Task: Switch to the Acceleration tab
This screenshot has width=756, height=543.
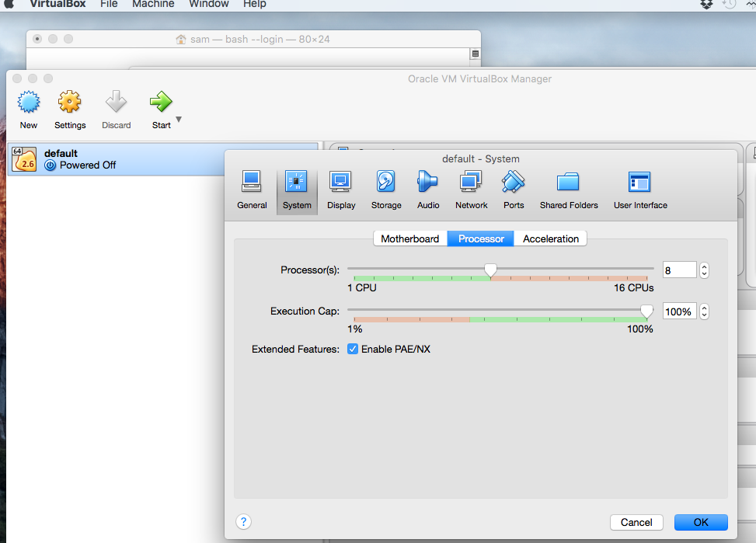Action: tap(551, 238)
